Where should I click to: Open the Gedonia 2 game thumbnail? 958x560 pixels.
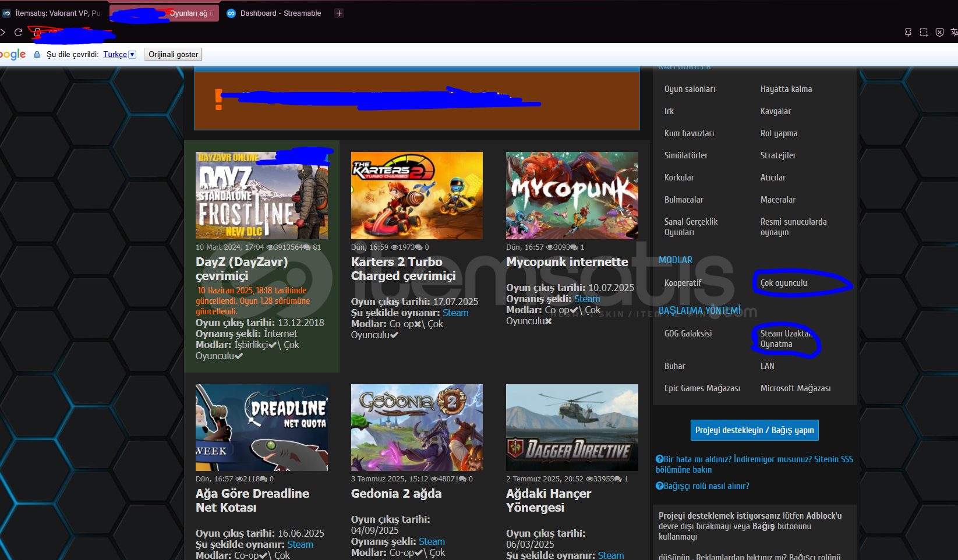[417, 427]
